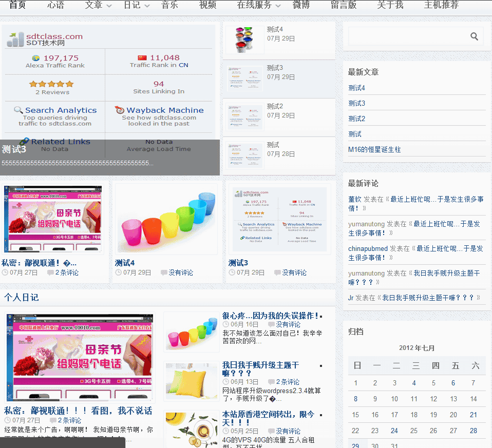The width and height of the screenshot is (492, 448).
Task: Click comment bubble icon on 测试3 card
Action: pyautogui.click(x=277, y=272)
